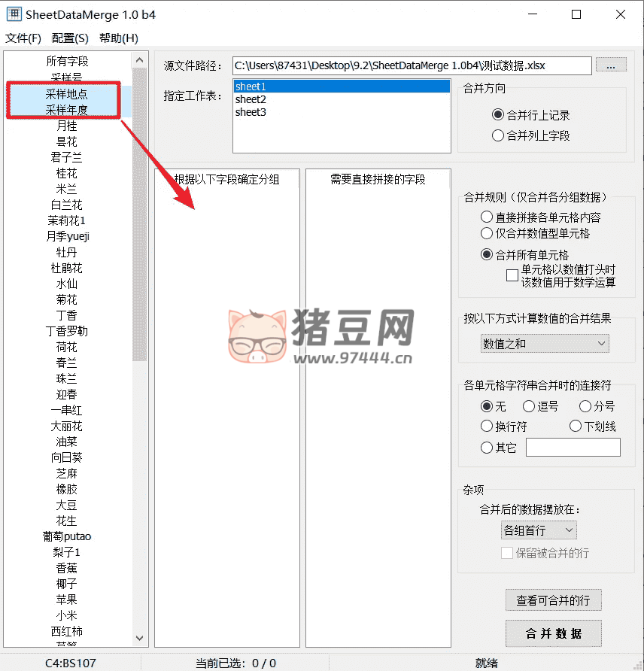
Task: Open the 数值之和 calculation dropdown
Action: coord(545,344)
